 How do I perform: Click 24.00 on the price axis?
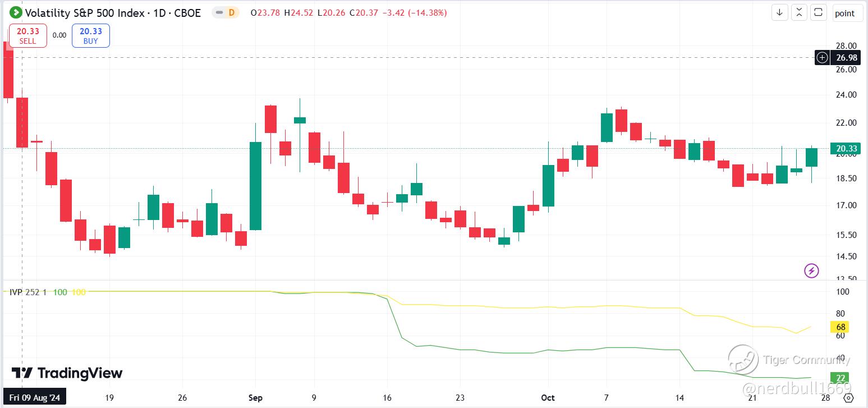846,95
